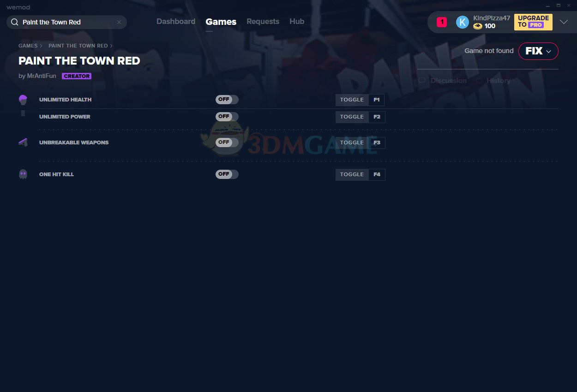Open the account menu chevron

pos(564,22)
